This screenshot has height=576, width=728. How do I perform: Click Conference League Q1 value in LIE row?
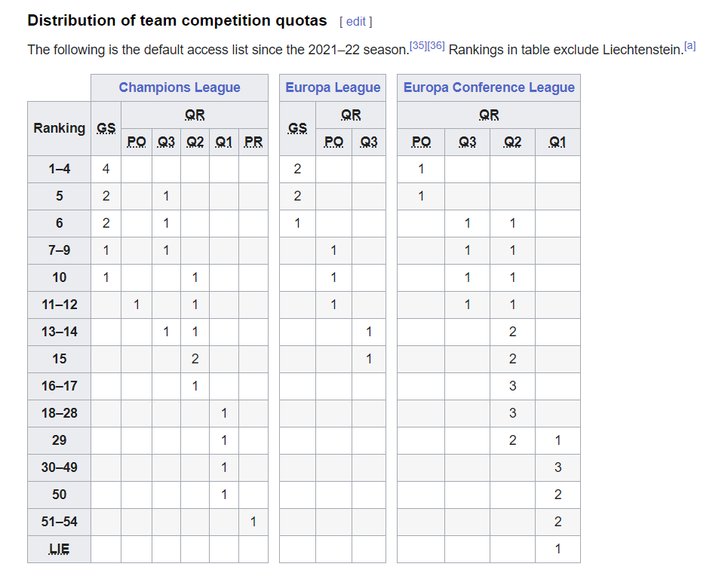point(558,549)
